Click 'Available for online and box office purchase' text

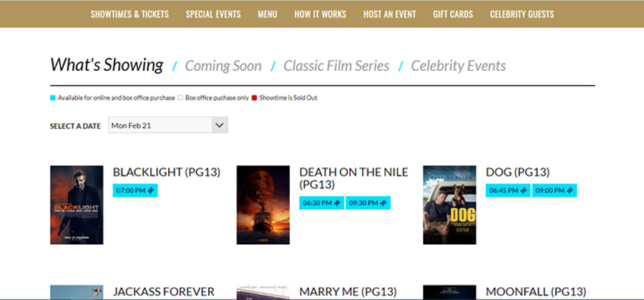[x=116, y=98]
